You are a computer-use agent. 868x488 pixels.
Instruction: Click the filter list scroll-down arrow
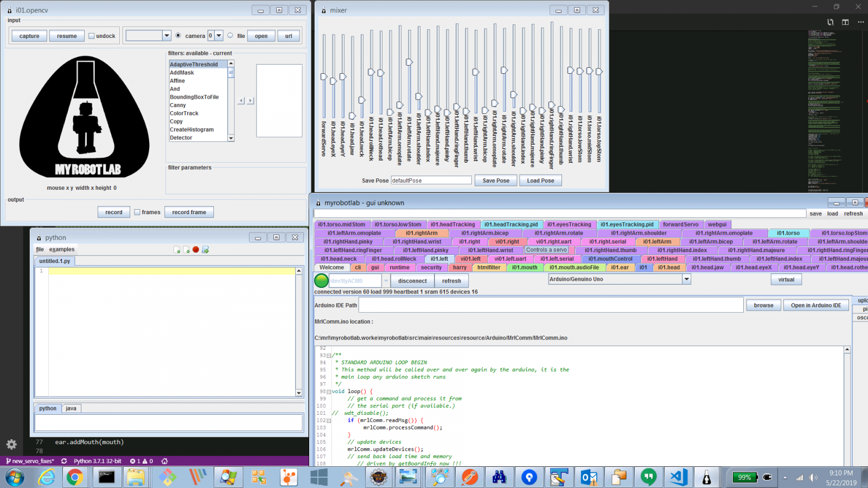point(231,138)
